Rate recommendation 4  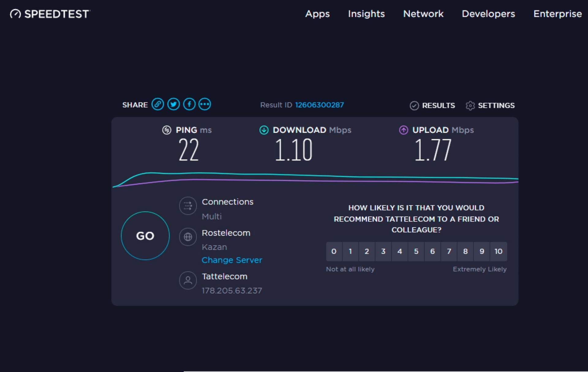400,251
